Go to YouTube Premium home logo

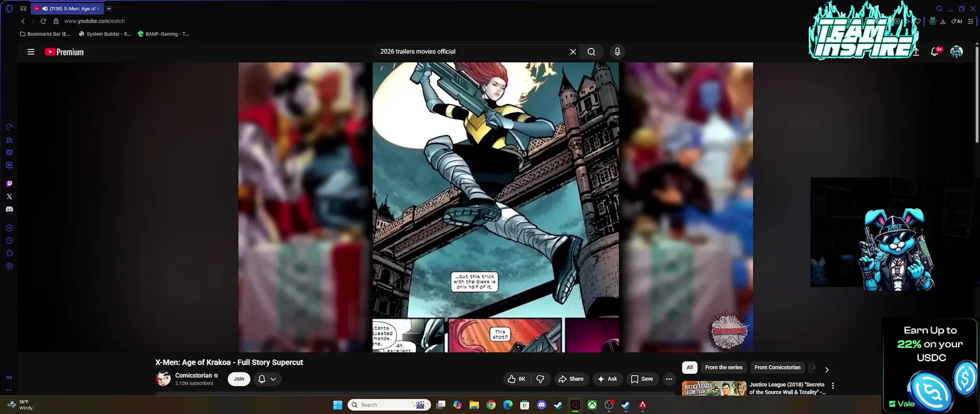tap(64, 52)
